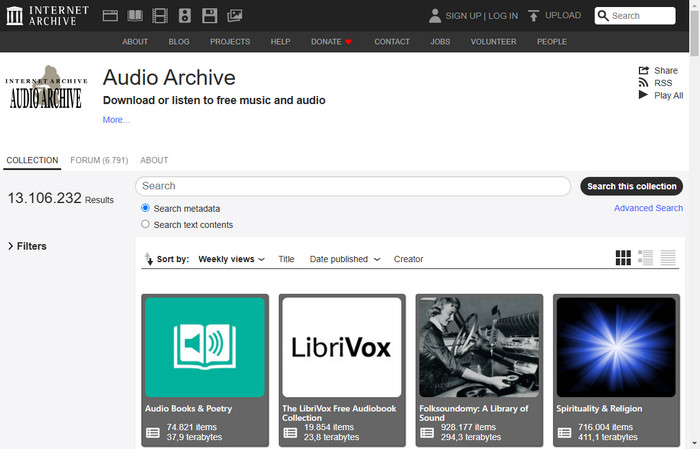
Task: Click the Audio Archive collection logo
Action: pos(46,87)
